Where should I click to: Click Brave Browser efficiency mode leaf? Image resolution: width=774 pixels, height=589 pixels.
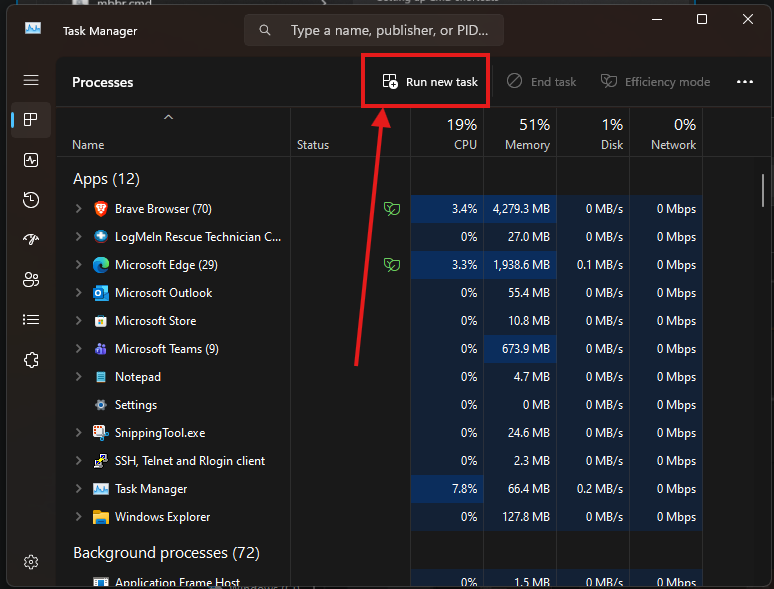392,209
